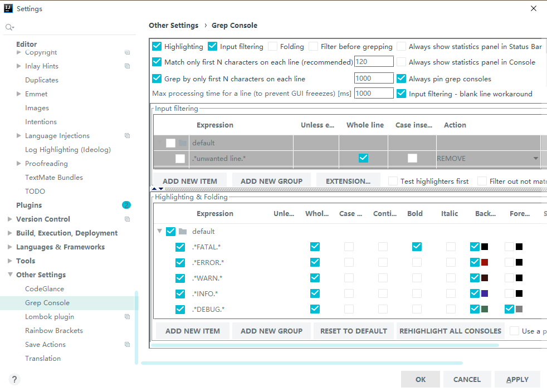This screenshot has width=547, height=392.
Task: Click the help question mark icon
Action: tap(14, 379)
